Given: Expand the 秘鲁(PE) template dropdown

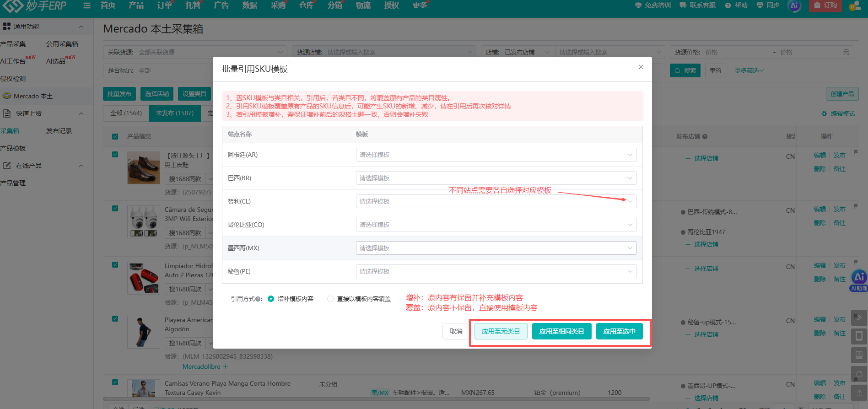Looking at the screenshot, I should (496, 271).
